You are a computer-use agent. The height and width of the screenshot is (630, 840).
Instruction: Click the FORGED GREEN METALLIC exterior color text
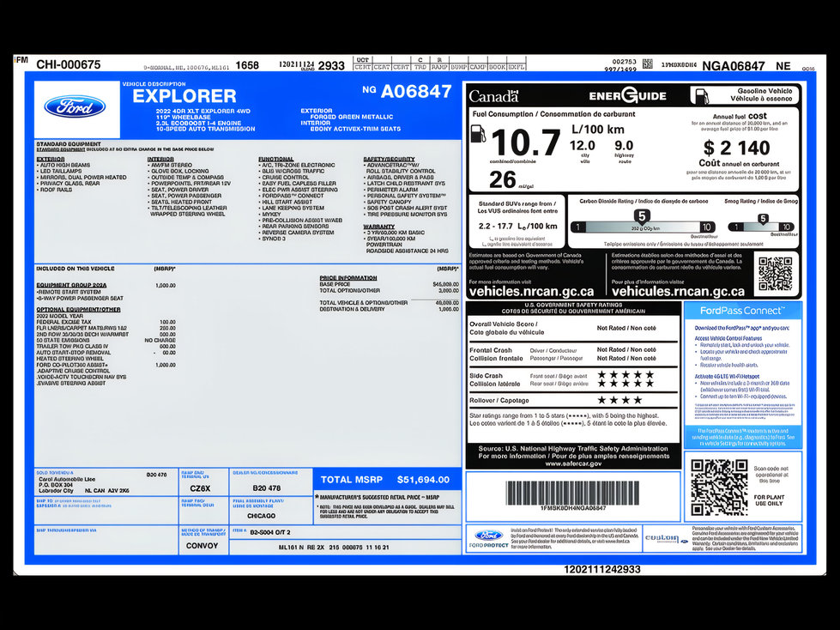352,117
